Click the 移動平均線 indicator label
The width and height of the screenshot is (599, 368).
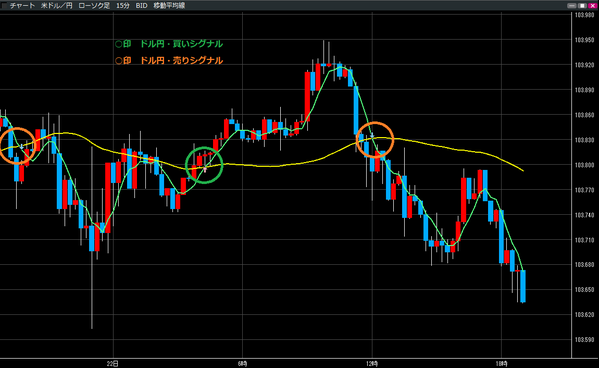pyautogui.click(x=169, y=6)
